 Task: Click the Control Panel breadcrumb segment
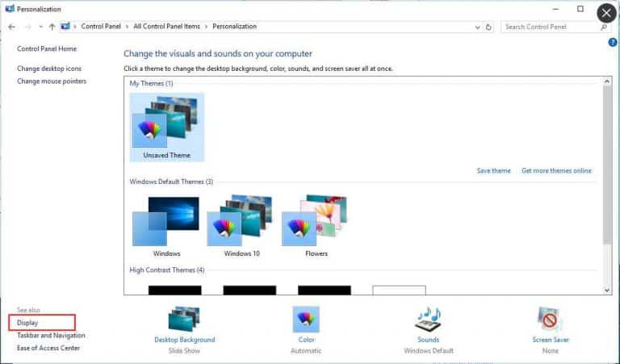pos(101,27)
